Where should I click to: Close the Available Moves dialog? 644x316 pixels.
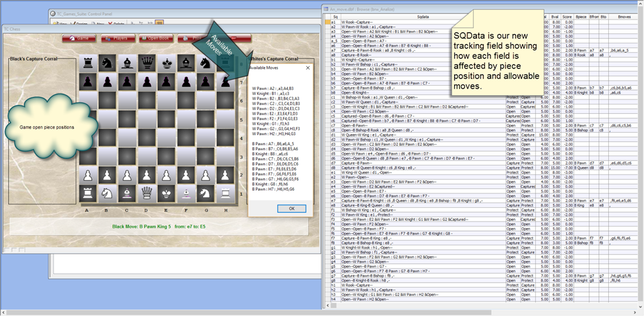click(x=307, y=67)
